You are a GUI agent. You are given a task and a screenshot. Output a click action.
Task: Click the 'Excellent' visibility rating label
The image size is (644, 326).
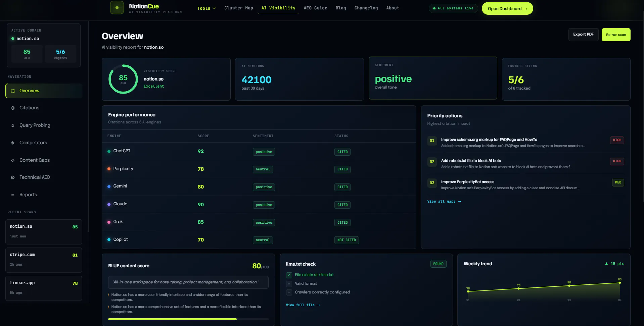(154, 87)
